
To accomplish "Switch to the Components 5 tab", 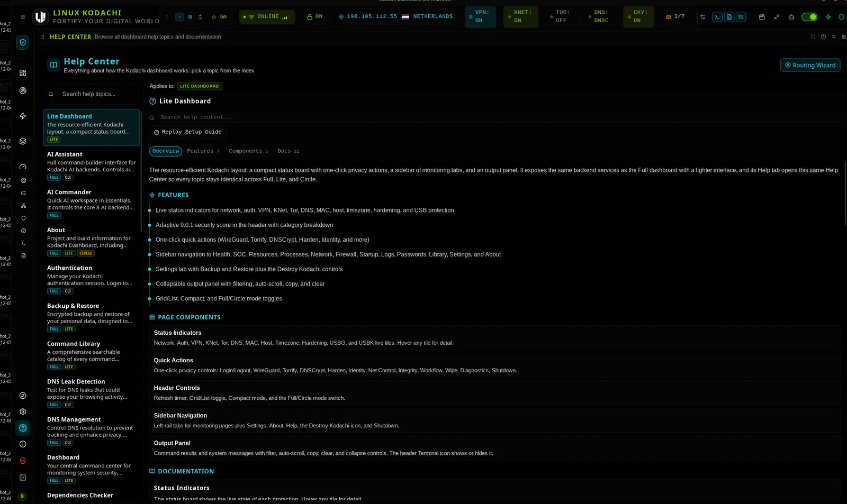I will 248,151.
